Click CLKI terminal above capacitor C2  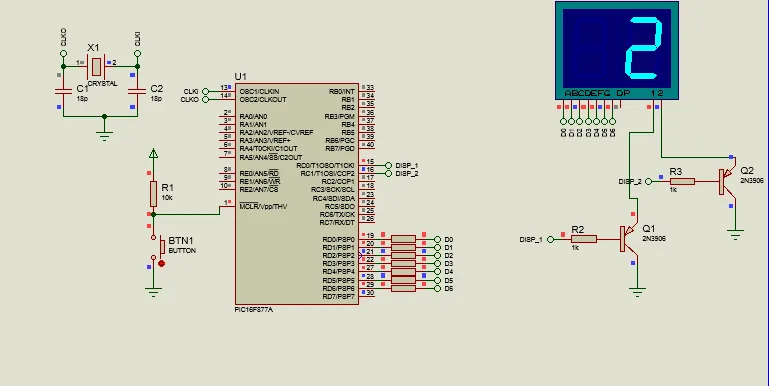137,53
